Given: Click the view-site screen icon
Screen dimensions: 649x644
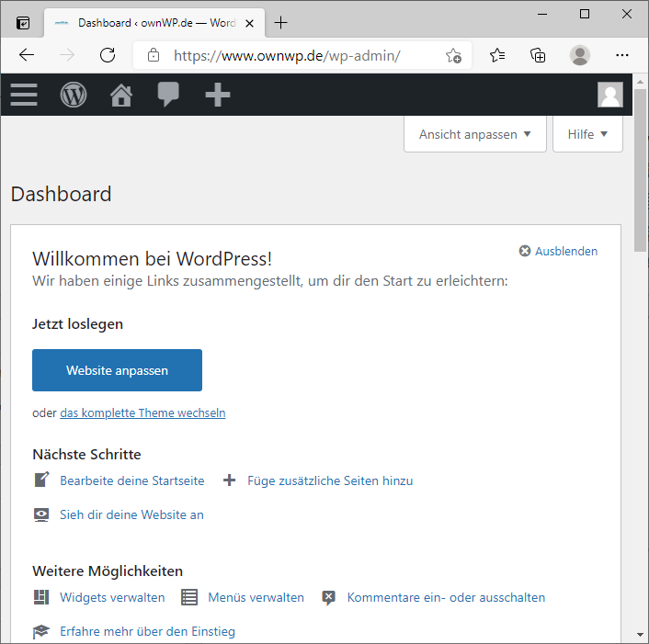Looking at the screenshot, I should tap(41, 514).
